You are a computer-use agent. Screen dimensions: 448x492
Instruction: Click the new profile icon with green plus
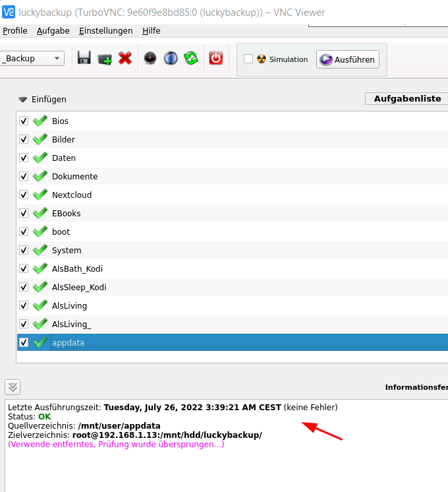click(105, 59)
